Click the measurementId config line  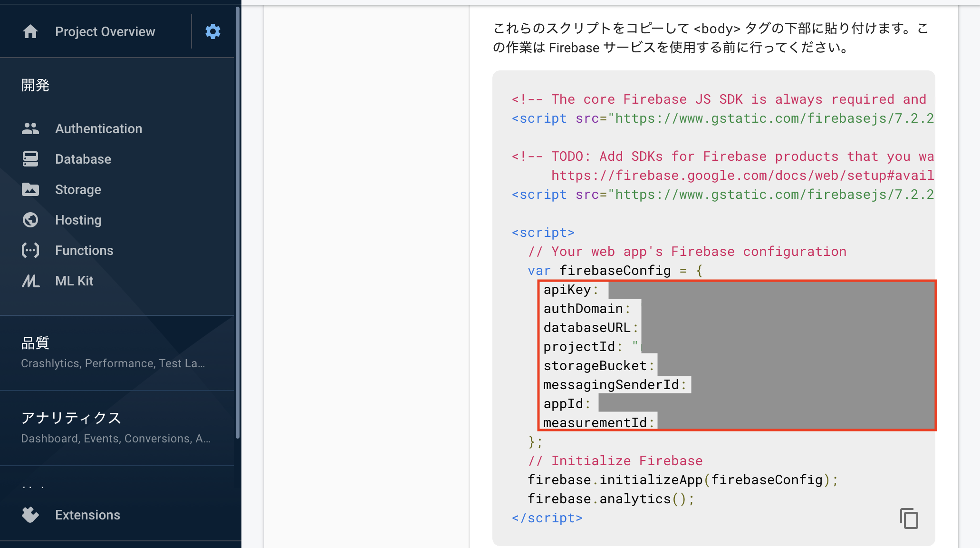pos(599,422)
